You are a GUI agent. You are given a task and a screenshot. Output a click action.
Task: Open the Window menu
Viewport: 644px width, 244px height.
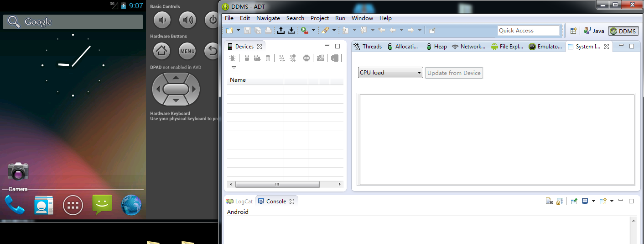(x=362, y=18)
